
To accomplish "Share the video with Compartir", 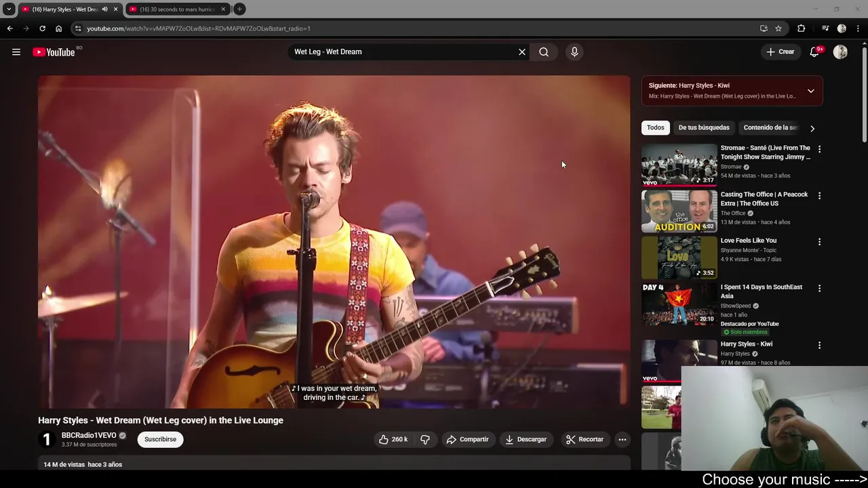I will pyautogui.click(x=467, y=439).
